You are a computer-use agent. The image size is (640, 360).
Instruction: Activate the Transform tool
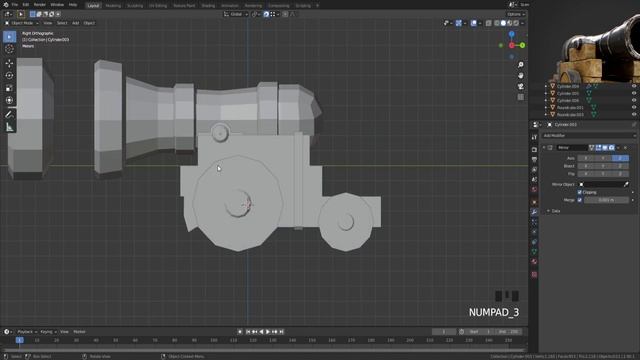(9, 100)
